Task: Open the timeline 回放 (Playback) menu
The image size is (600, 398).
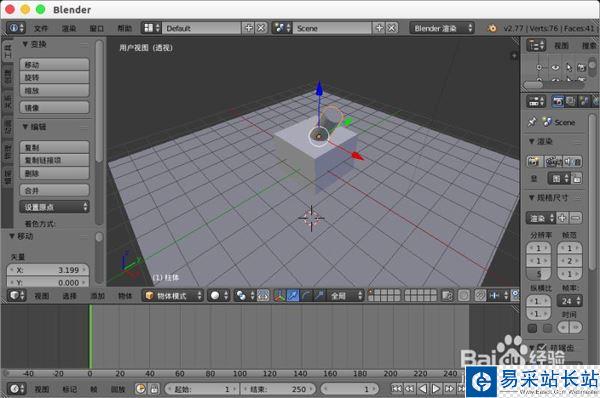Action: coord(118,389)
